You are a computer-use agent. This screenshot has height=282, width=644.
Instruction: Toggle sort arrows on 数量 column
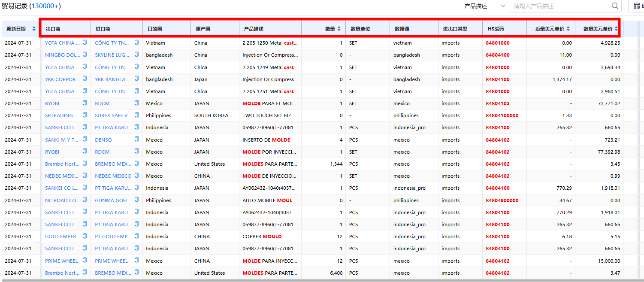[x=339, y=29]
